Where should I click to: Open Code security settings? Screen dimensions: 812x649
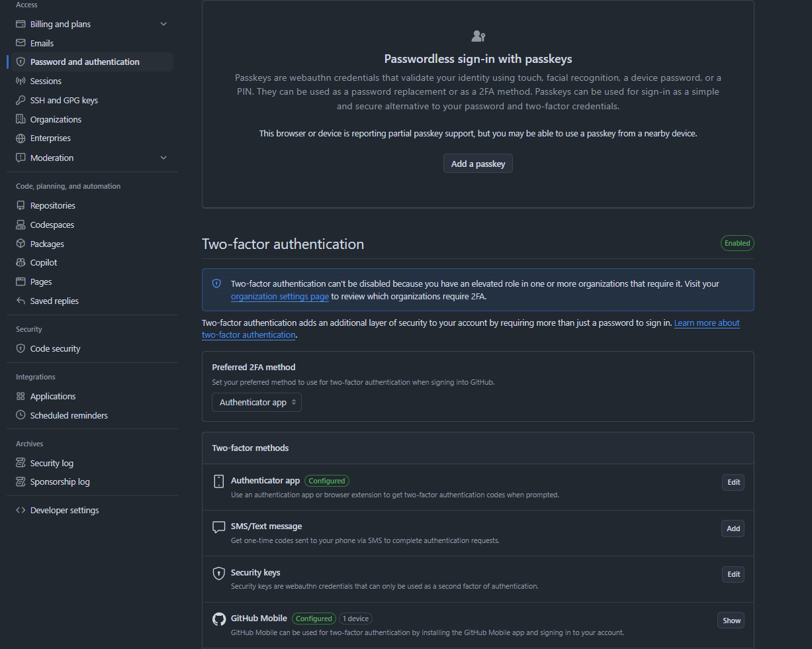pos(92,349)
